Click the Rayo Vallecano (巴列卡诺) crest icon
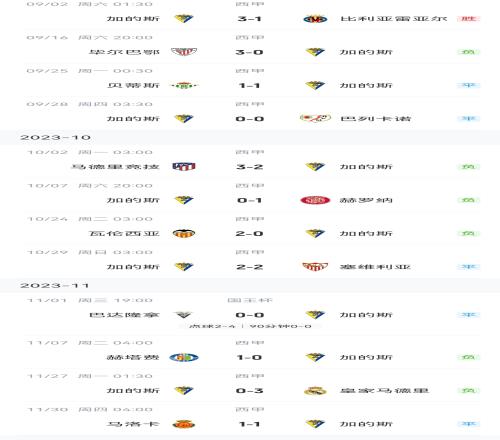The width and height of the screenshot is (500, 440). (x=315, y=118)
